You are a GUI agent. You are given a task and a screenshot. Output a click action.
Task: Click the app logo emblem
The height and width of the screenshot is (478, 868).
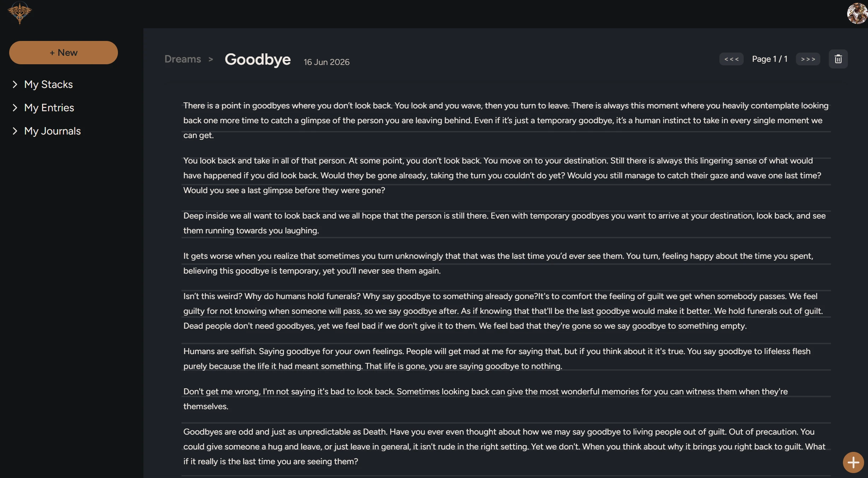point(19,13)
